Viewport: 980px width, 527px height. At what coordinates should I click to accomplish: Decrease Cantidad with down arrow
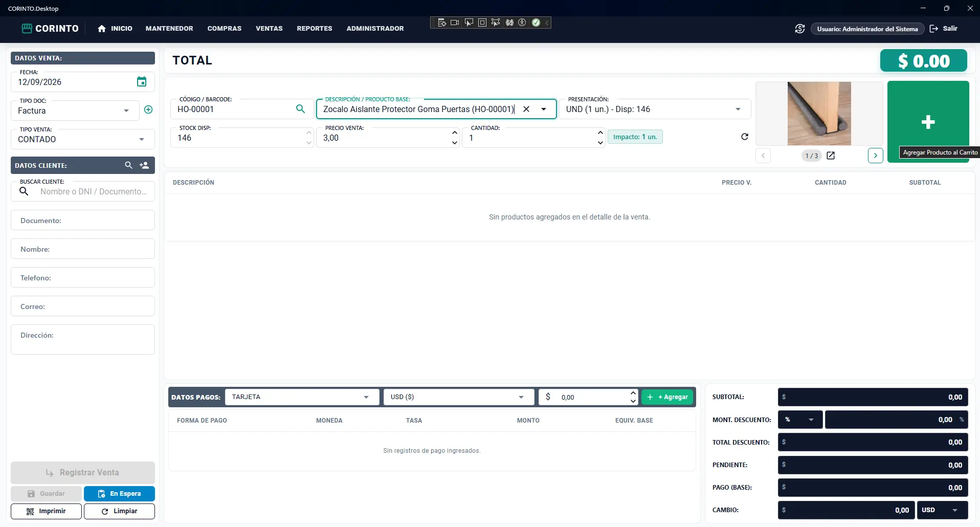[x=600, y=143]
